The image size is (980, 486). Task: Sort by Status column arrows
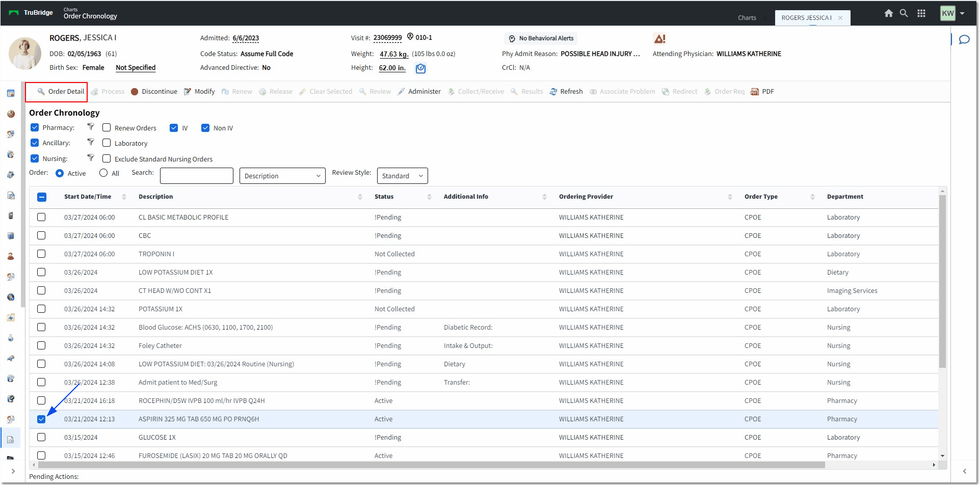[x=429, y=197]
